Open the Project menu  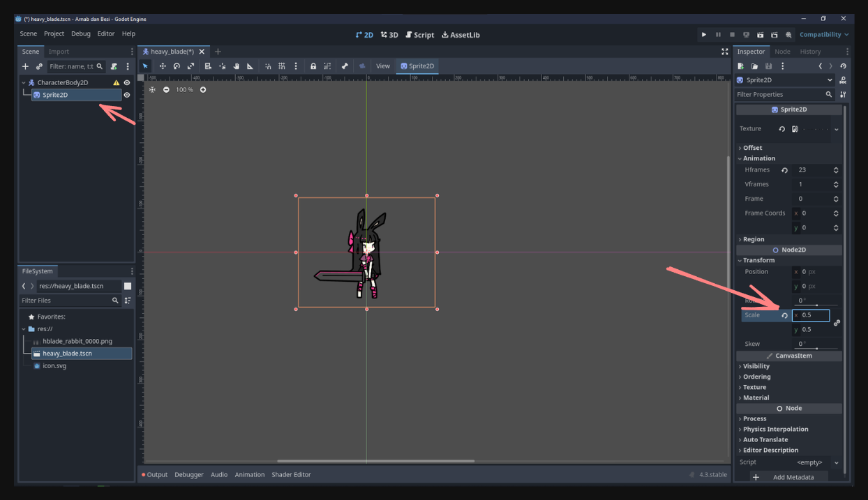[54, 33]
